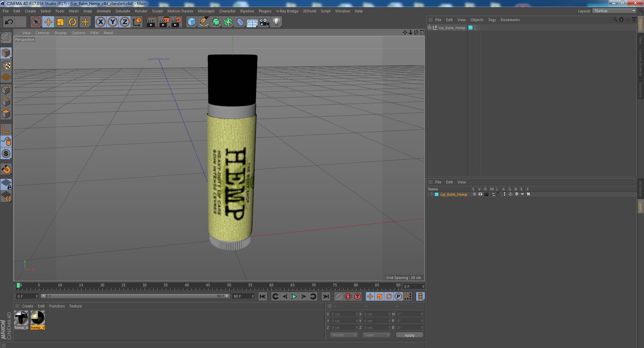Toggle viewport maximize icon
Screen dimensions: 644x348
point(422,33)
